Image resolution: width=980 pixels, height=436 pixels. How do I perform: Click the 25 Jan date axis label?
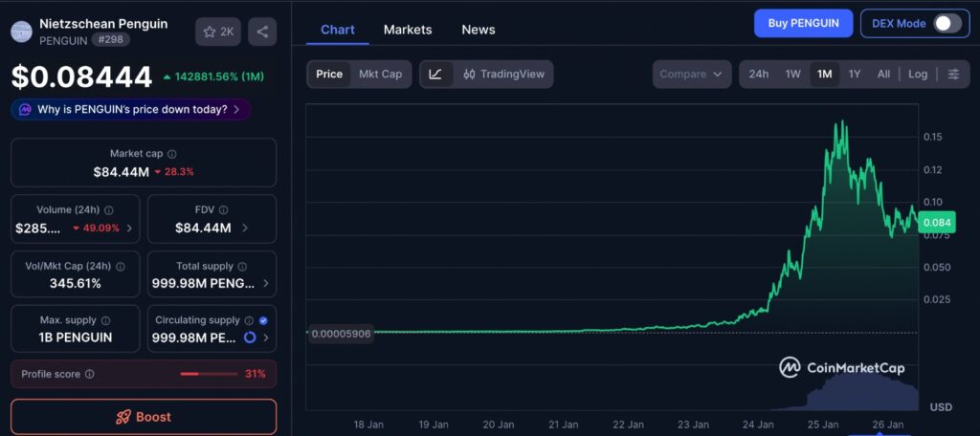(x=825, y=425)
